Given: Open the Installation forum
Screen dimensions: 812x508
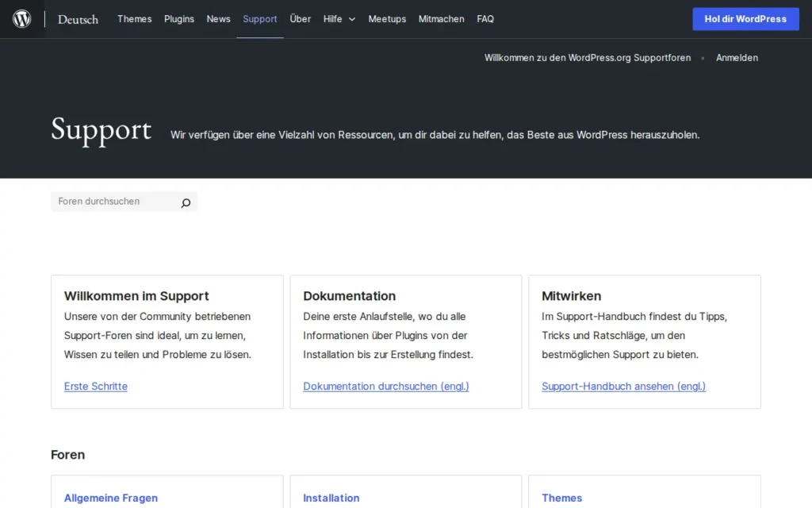Looking at the screenshot, I should 331,498.
